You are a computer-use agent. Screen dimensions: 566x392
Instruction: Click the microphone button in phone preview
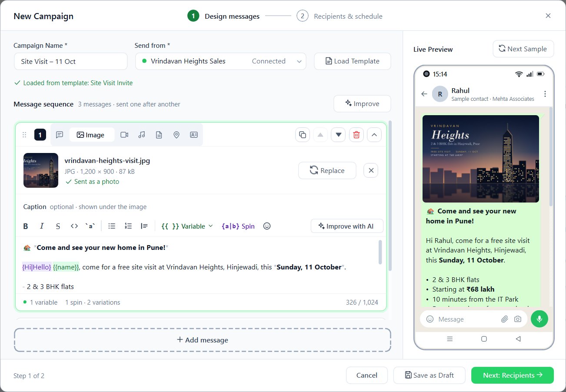[539, 319]
